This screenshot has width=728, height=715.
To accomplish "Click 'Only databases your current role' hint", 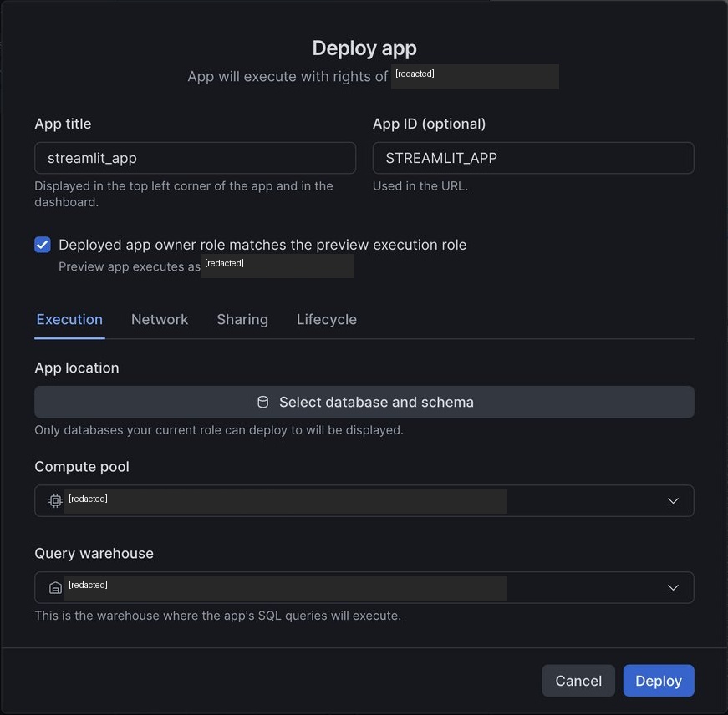I will [x=219, y=430].
